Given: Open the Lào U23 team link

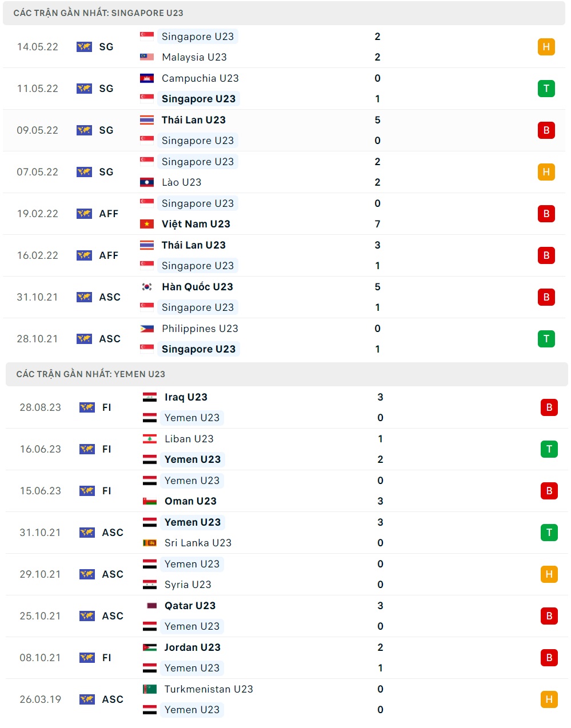Looking at the screenshot, I should click(x=182, y=182).
